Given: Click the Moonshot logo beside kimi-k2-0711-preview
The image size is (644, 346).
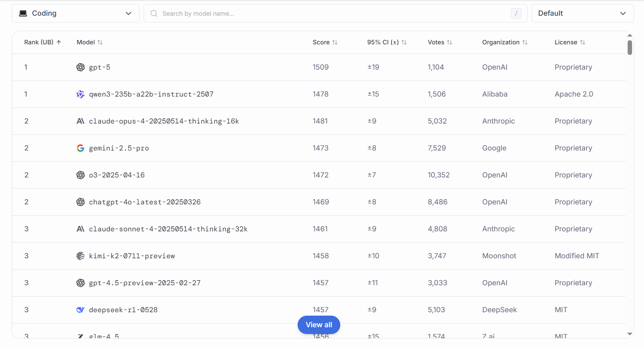Looking at the screenshot, I should pos(81,256).
